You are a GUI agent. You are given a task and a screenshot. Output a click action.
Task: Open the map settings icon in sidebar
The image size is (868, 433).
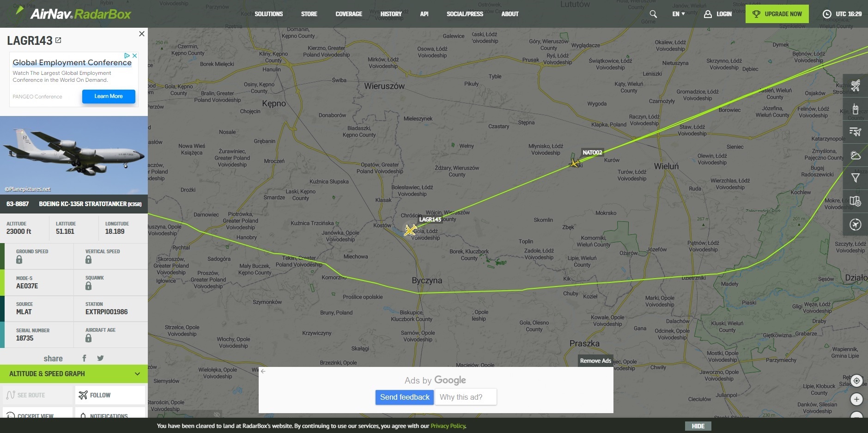tap(856, 201)
